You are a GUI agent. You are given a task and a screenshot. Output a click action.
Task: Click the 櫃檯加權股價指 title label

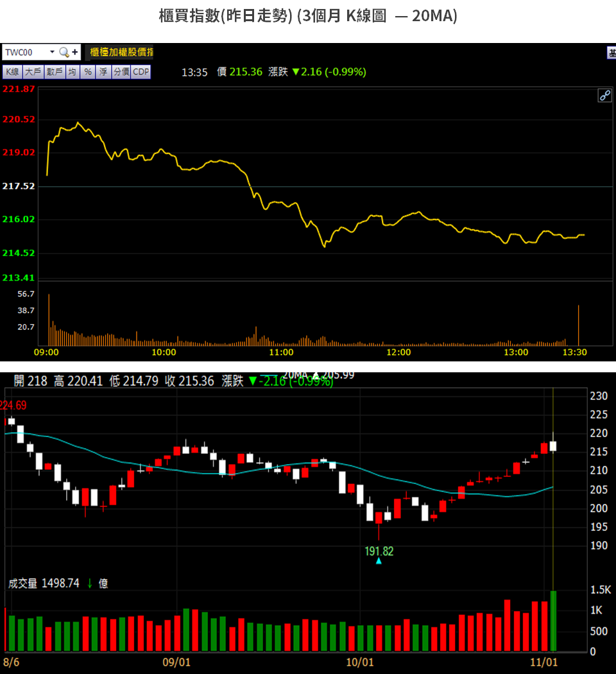point(121,52)
